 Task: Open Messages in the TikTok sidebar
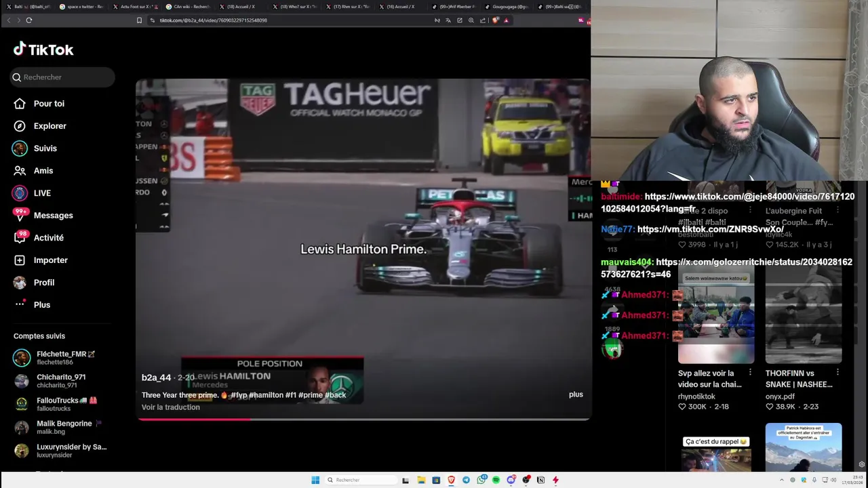44,216
